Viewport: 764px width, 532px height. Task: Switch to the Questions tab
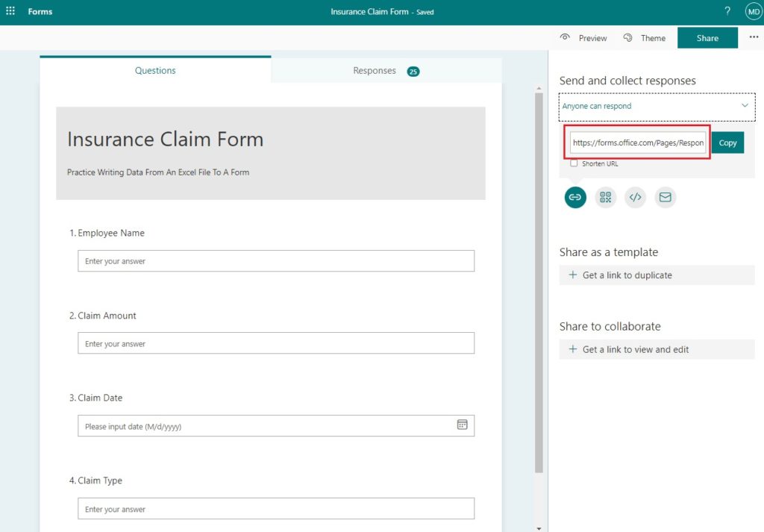tap(154, 70)
